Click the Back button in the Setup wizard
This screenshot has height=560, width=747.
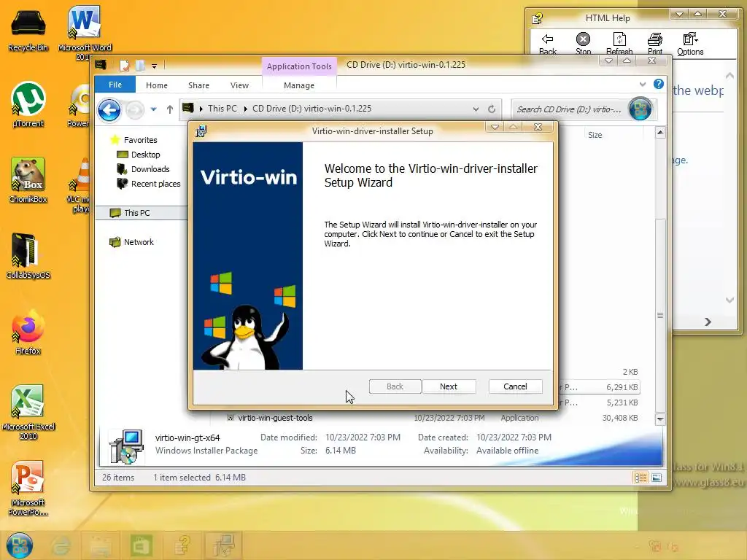395,386
